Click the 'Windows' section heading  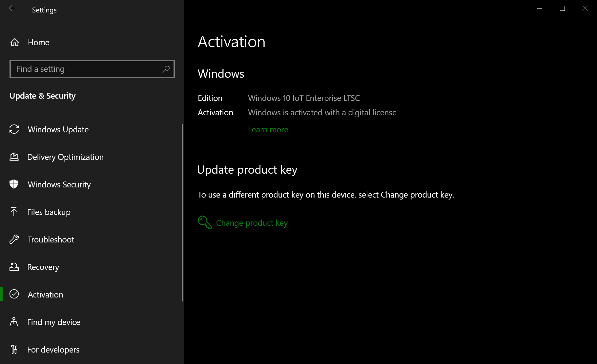[221, 74]
